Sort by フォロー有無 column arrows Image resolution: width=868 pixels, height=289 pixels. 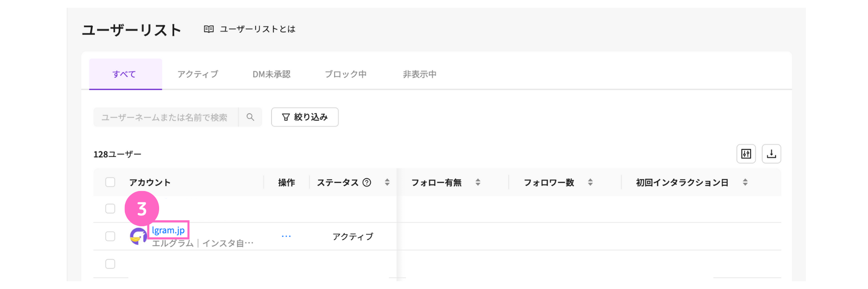[478, 182]
